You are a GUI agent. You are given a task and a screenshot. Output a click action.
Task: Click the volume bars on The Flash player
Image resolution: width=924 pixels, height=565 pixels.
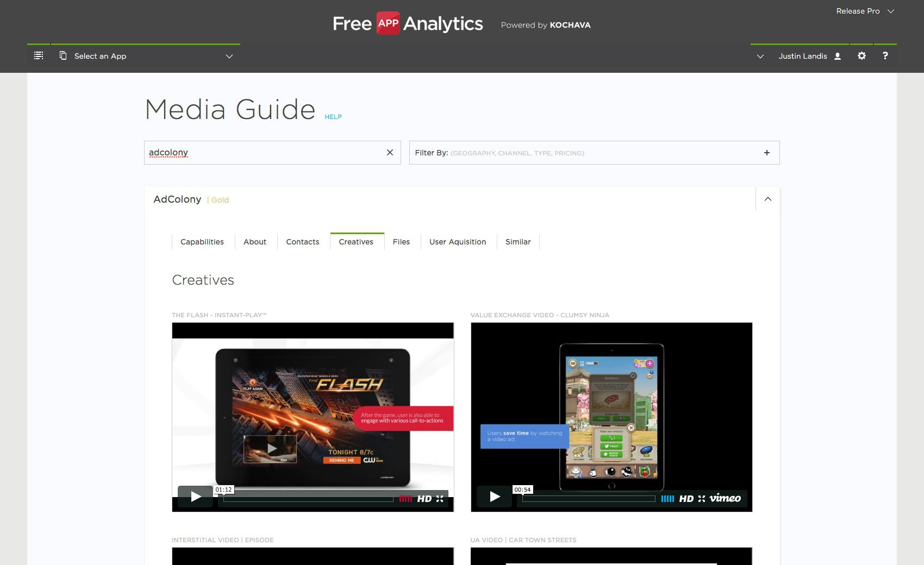click(404, 498)
